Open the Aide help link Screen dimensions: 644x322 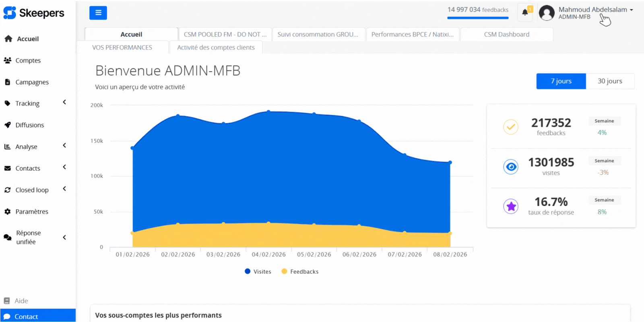pos(21,301)
